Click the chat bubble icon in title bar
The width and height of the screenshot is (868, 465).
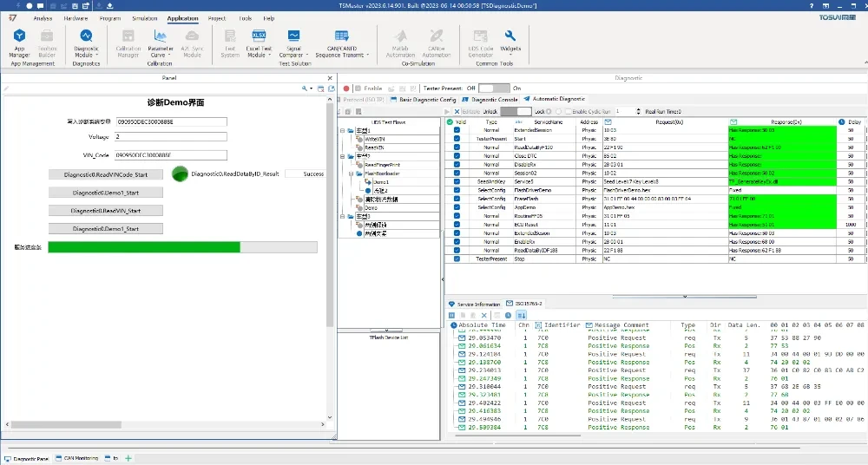coord(41,5)
